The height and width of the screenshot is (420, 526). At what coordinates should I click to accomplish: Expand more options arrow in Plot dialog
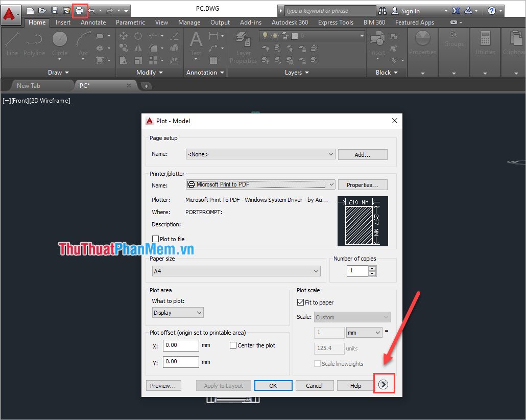pyautogui.click(x=383, y=384)
